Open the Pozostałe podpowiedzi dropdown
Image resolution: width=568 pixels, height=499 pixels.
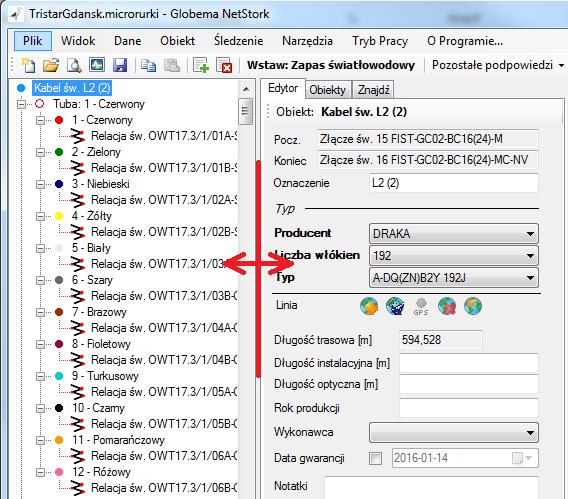498,65
